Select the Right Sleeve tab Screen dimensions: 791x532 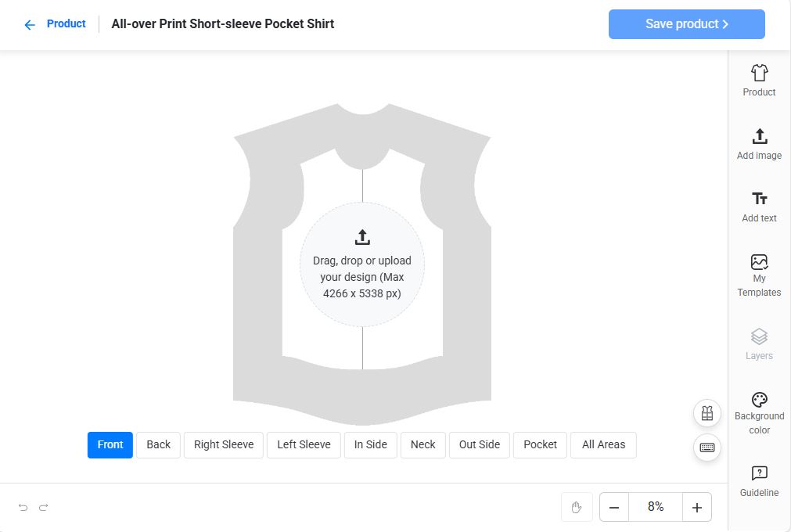click(223, 444)
